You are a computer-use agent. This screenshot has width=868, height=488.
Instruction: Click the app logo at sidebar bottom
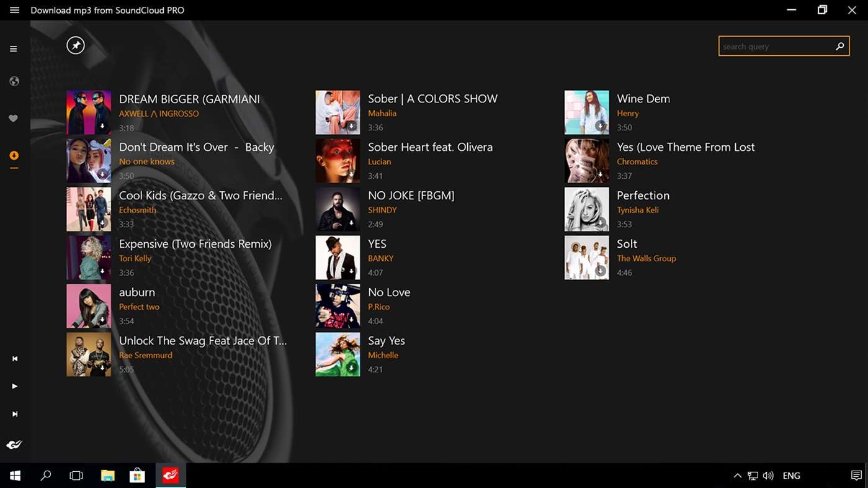(x=14, y=445)
